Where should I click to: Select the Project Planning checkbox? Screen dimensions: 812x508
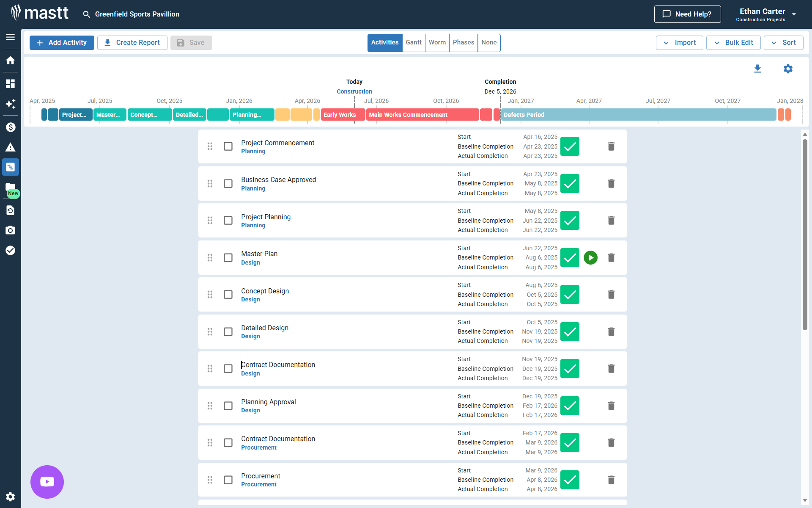[x=228, y=221]
